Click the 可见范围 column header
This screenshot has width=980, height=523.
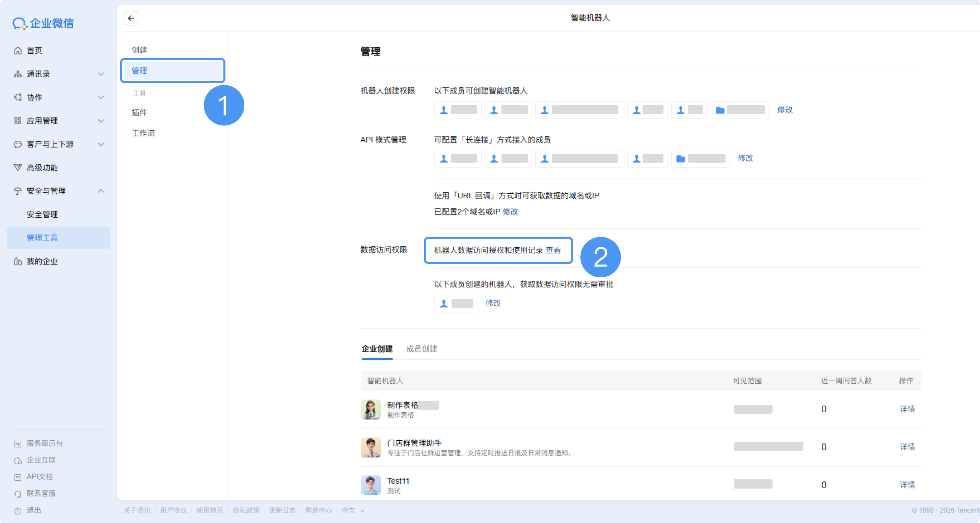tap(747, 381)
